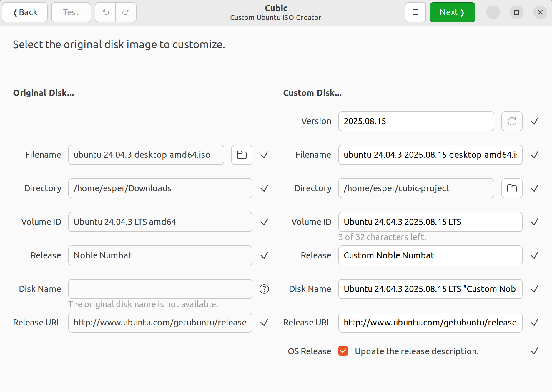This screenshot has width=552, height=392.
Task: Click the custom Volume ID text box
Action: pos(430,222)
